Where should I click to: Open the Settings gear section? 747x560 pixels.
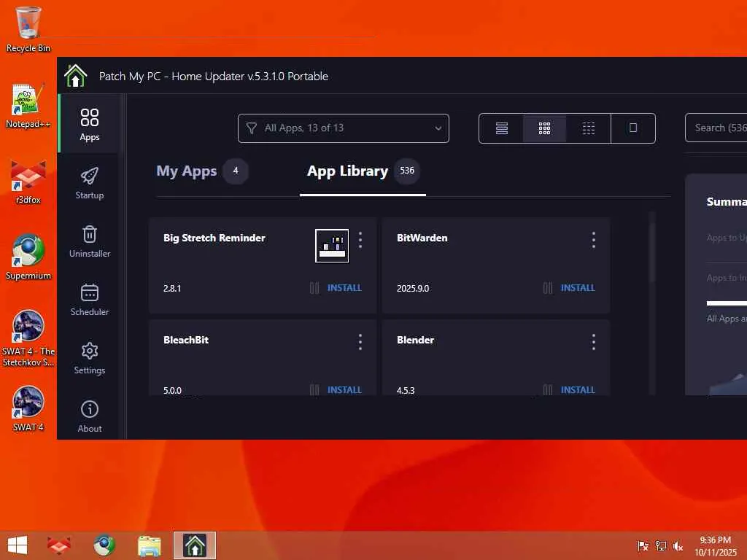90,358
